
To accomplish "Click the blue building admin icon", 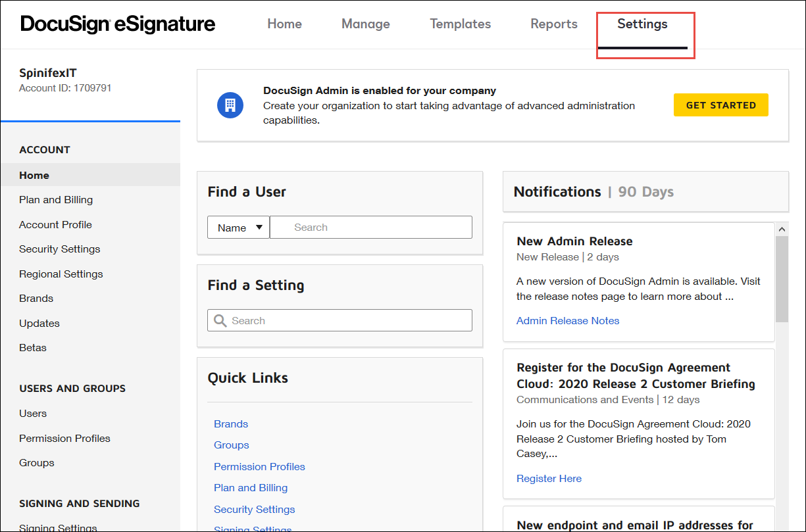I will coord(230,105).
